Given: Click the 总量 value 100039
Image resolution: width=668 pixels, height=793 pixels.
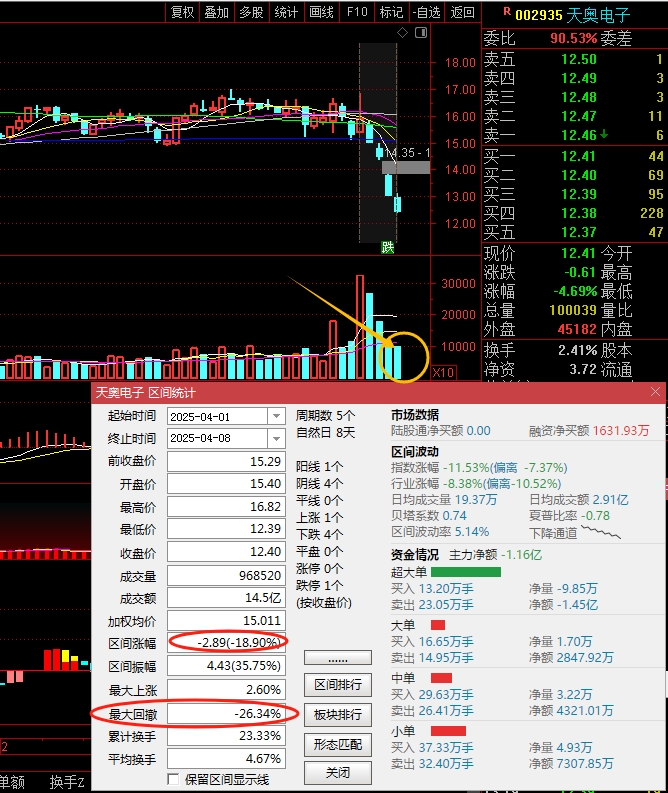Looking at the screenshot, I should 573,310.
